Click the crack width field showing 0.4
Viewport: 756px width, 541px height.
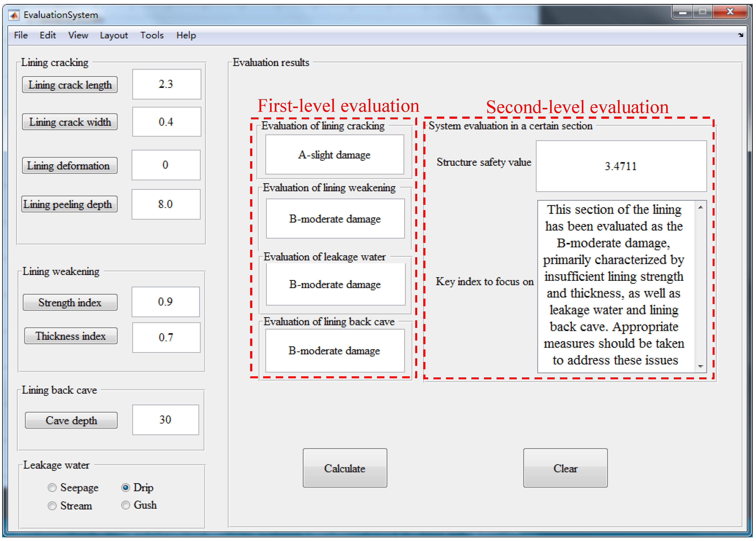[x=167, y=122]
